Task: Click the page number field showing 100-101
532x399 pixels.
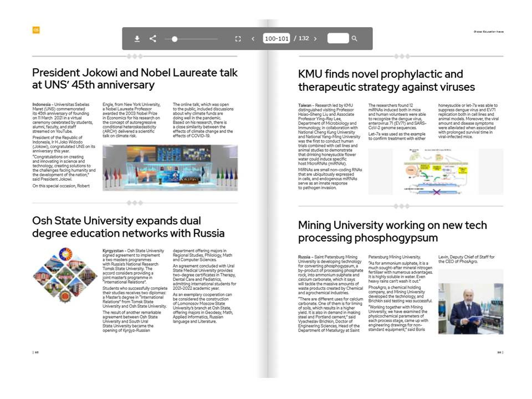Action: [277, 39]
